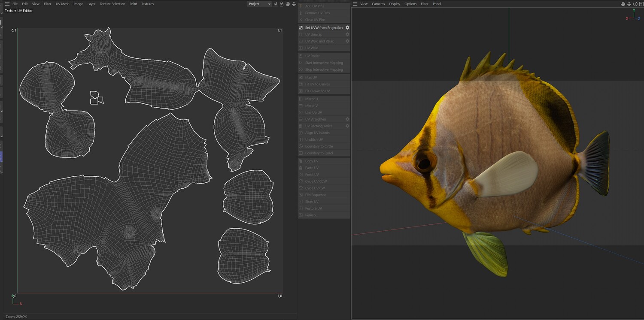Click Stop Interactive Mapping
The width and height of the screenshot is (644, 320).
coord(324,69)
